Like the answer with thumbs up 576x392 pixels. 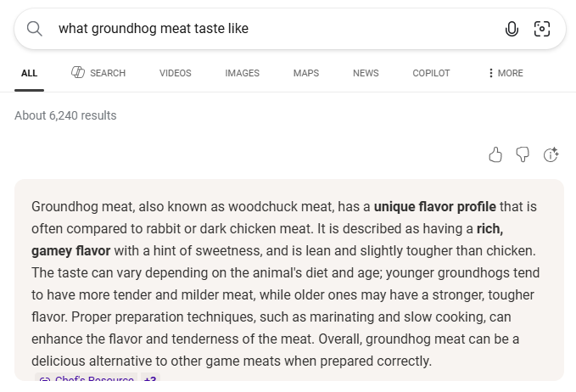(x=496, y=154)
